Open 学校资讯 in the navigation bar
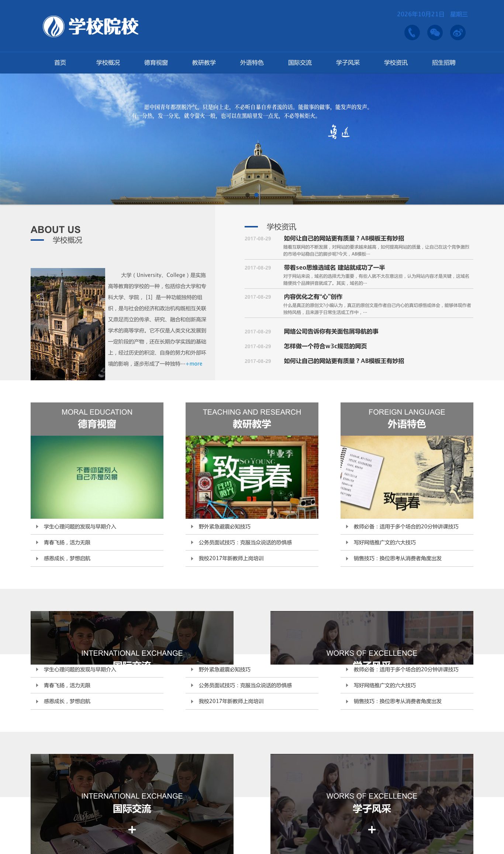 396,63
